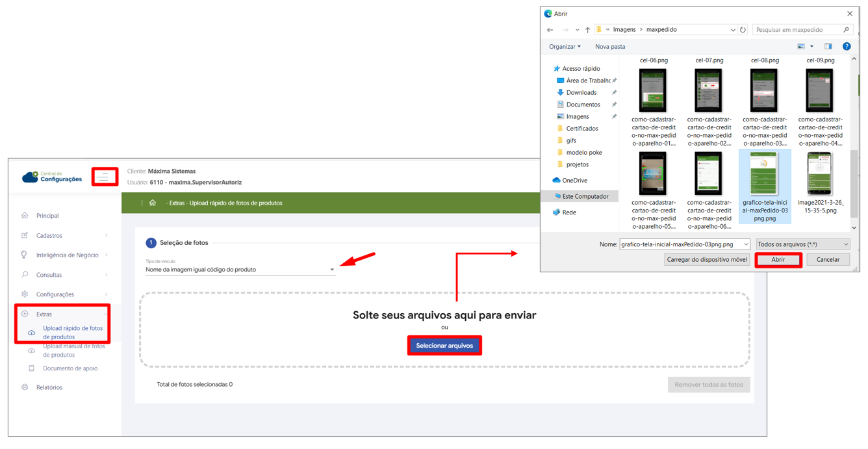Click the home icon in the green breadcrumb bar
Screen dimensions: 868x449
pyautogui.click(x=153, y=203)
